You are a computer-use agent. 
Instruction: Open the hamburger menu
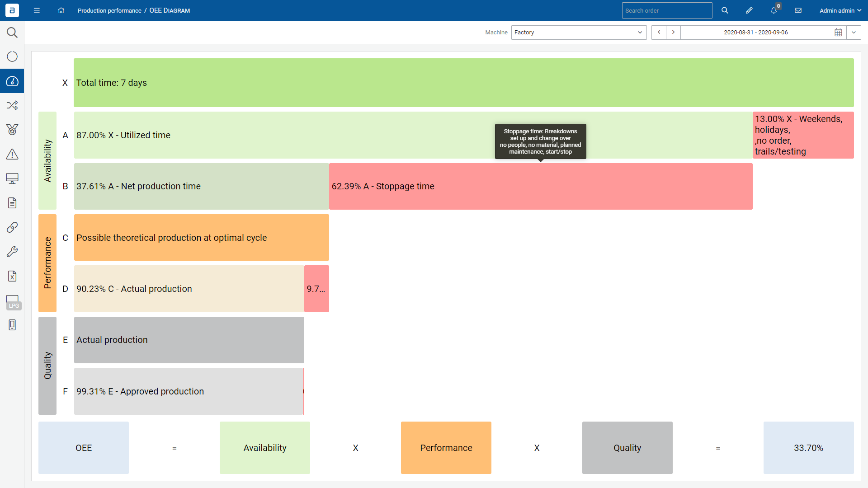[37, 10]
